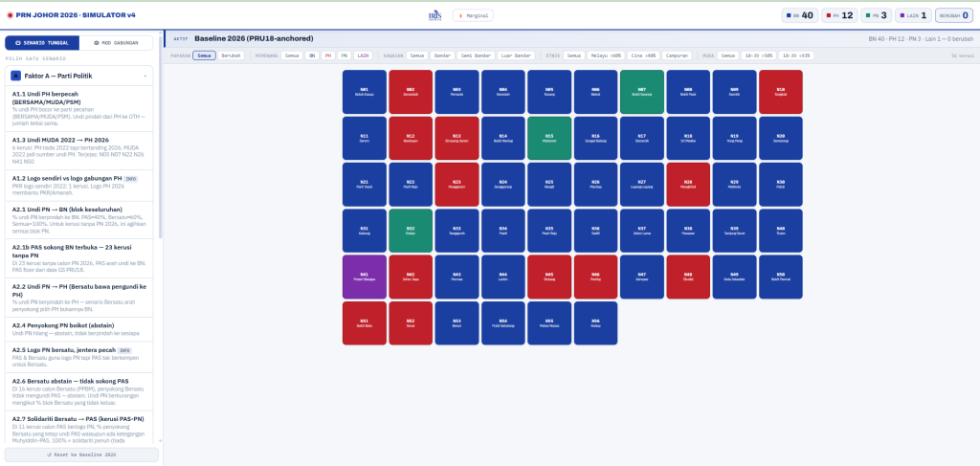The height and width of the screenshot is (466, 980).
Task: Select scenario A2.2 Undi PN → PH
Action: point(80,298)
